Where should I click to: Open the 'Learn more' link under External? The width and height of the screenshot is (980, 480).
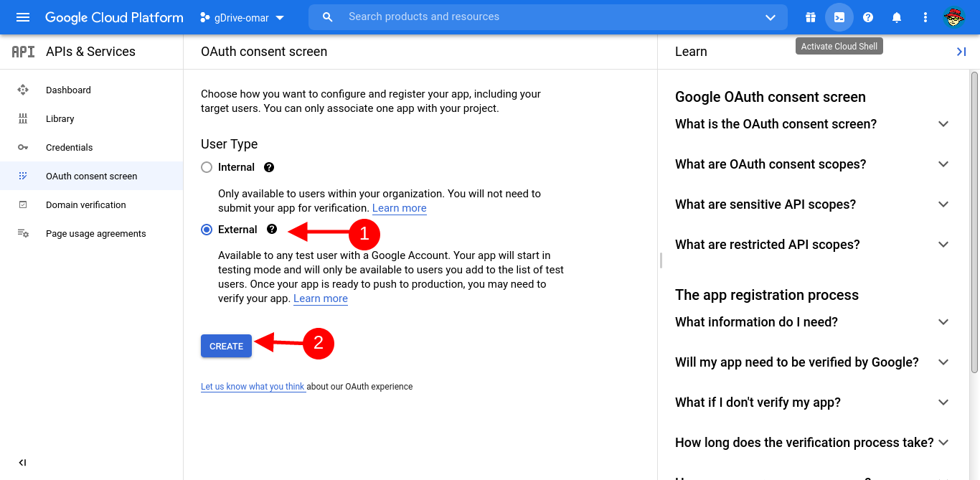[320, 298]
